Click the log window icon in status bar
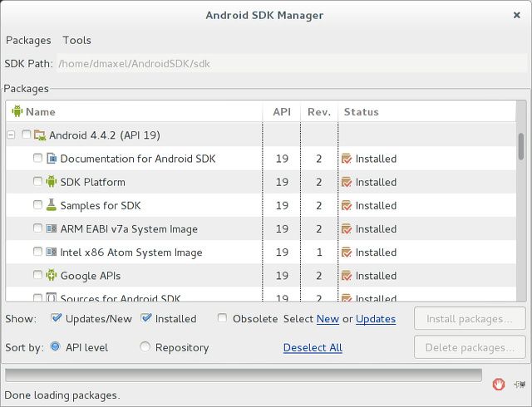Screen dimensions: 532x407 [520, 384]
